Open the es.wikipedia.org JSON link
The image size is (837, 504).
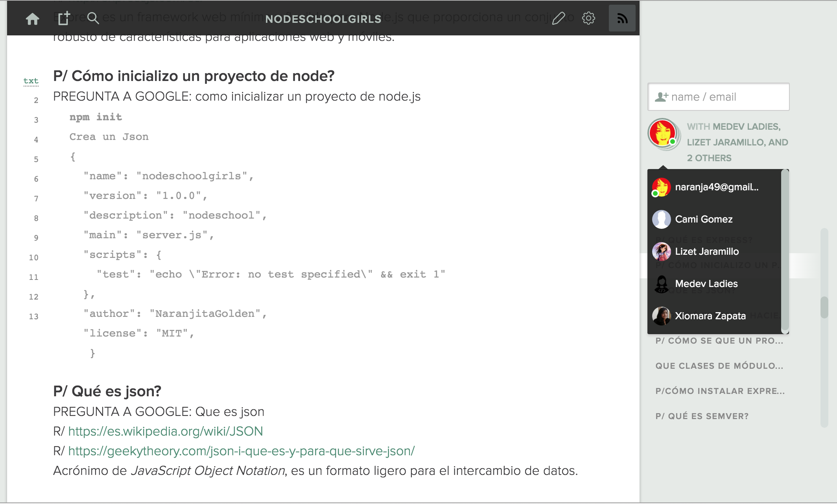coord(165,431)
